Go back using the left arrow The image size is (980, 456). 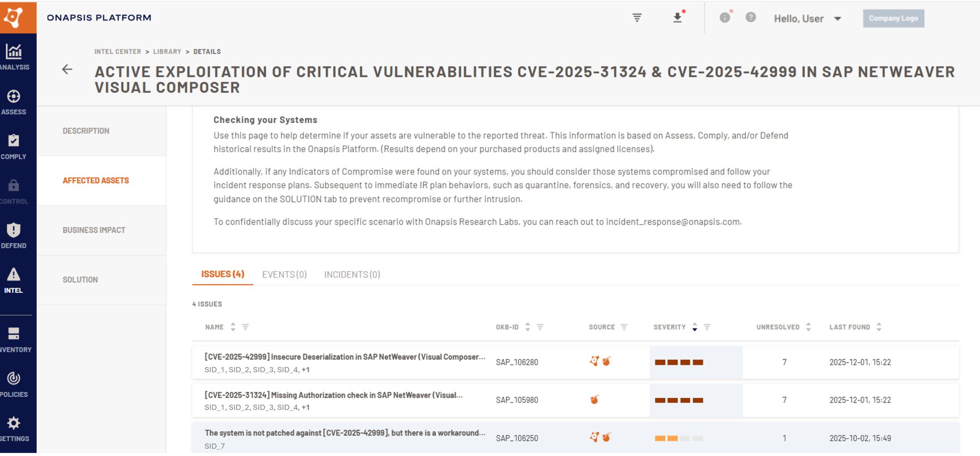coord(67,70)
